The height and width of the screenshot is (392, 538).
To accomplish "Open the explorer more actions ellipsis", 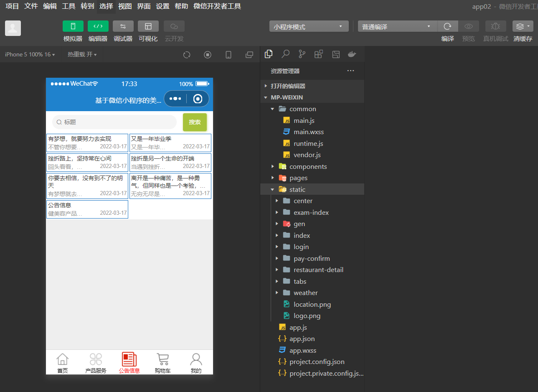I will [351, 71].
